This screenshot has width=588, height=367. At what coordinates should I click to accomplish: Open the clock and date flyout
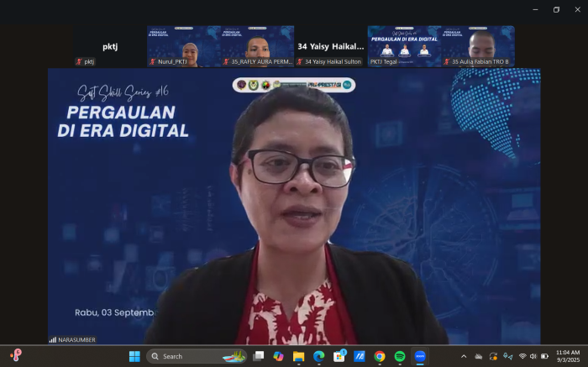pyautogui.click(x=567, y=356)
